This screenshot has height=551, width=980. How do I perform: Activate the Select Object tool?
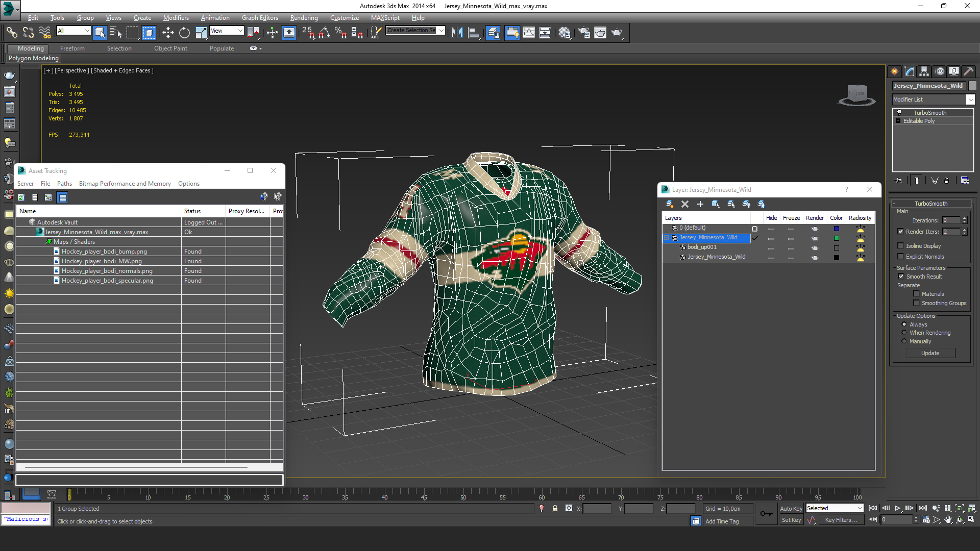[100, 33]
